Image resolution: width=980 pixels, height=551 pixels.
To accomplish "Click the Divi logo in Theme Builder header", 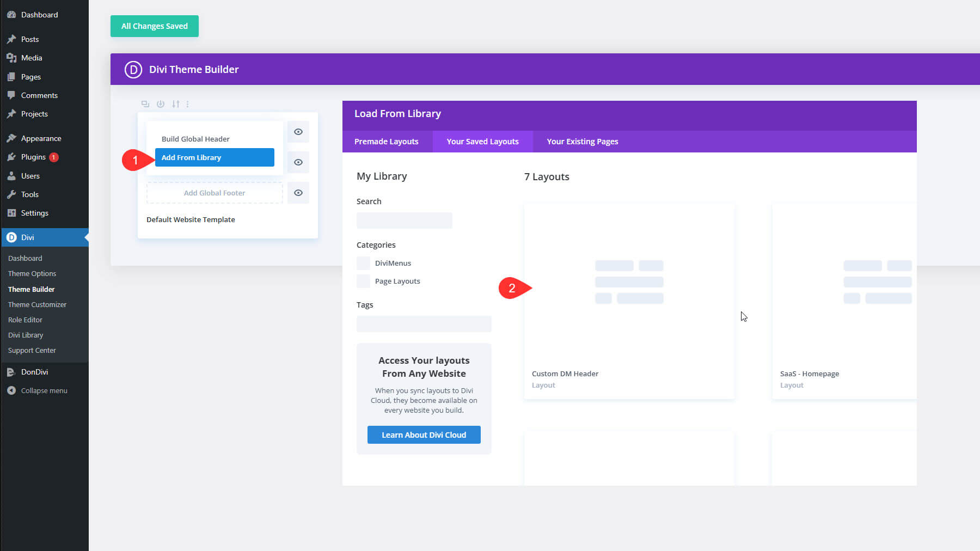I will 133,70.
